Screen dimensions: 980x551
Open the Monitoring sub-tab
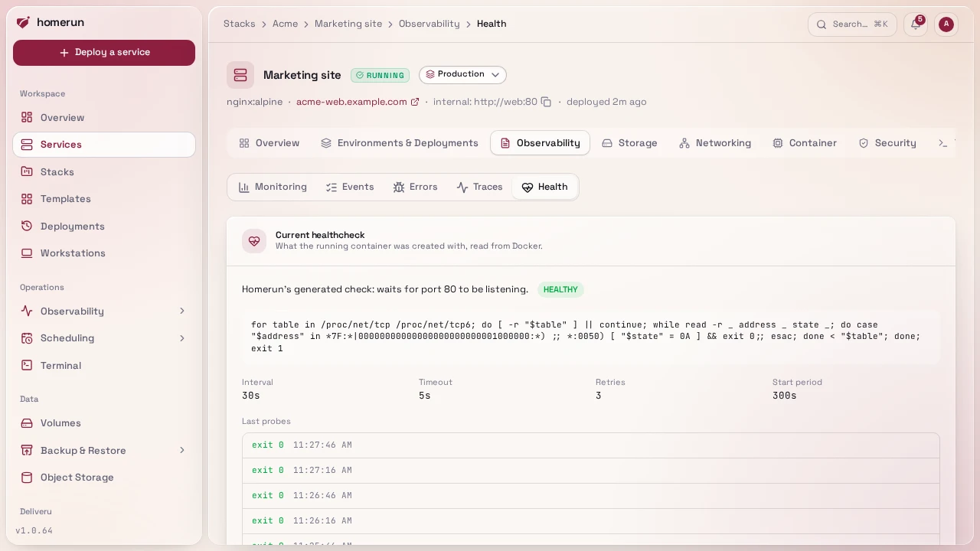(x=273, y=187)
